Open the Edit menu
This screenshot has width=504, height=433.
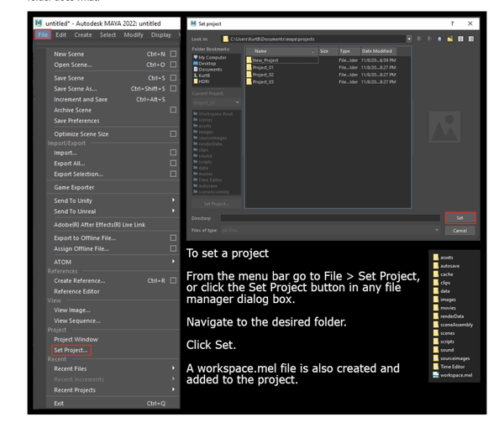tap(60, 34)
